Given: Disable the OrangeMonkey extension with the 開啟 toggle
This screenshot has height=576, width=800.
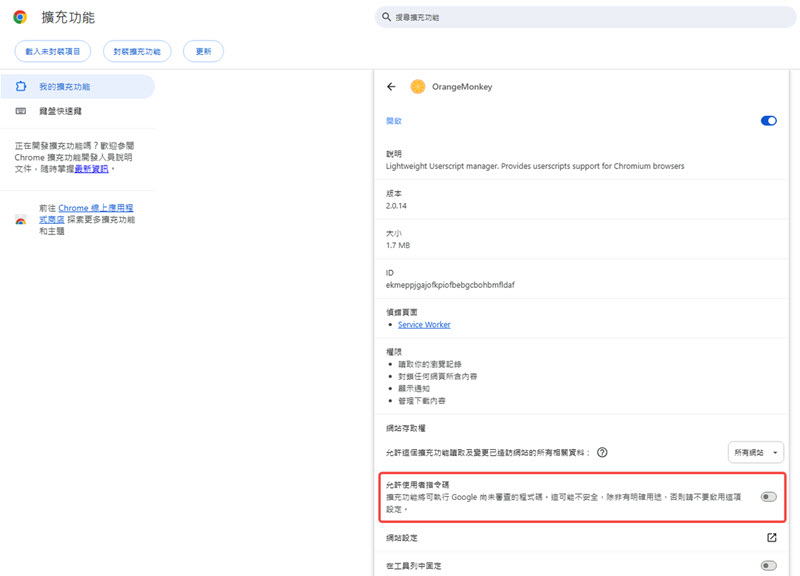Looking at the screenshot, I should point(768,119).
